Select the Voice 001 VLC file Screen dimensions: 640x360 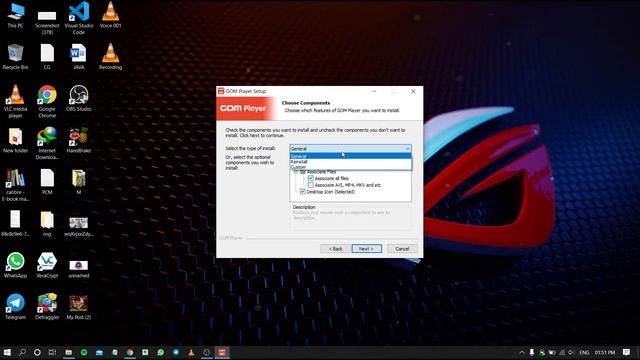click(110, 16)
